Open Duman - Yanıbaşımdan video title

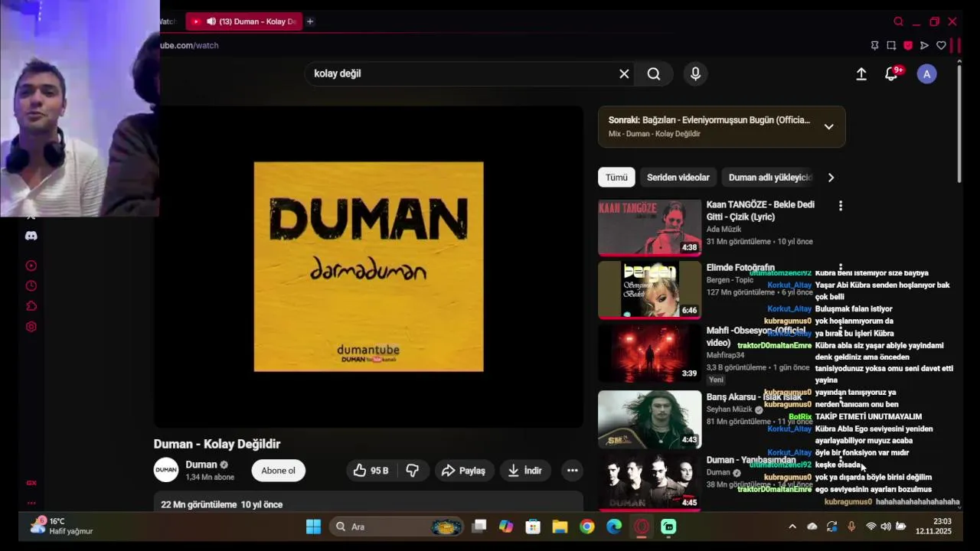[x=751, y=460]
